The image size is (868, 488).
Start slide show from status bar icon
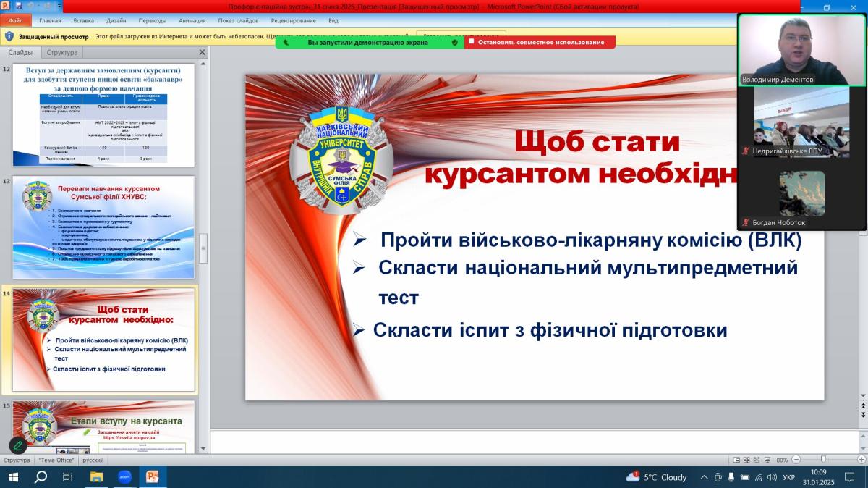[x=769, y=460]
